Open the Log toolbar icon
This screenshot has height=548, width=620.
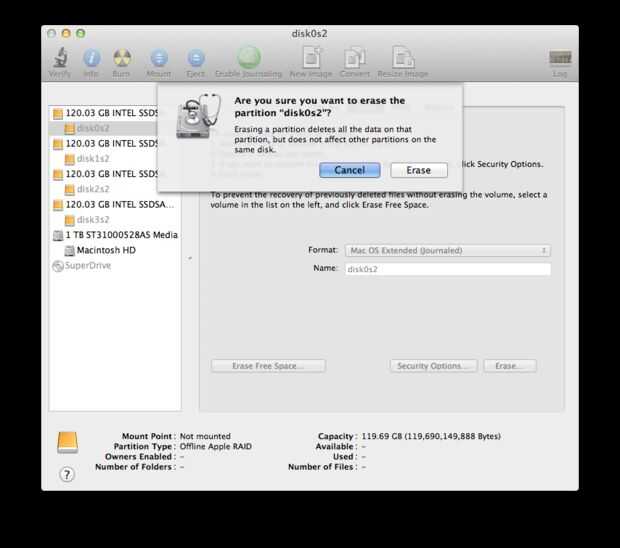[x=560, y=58]
